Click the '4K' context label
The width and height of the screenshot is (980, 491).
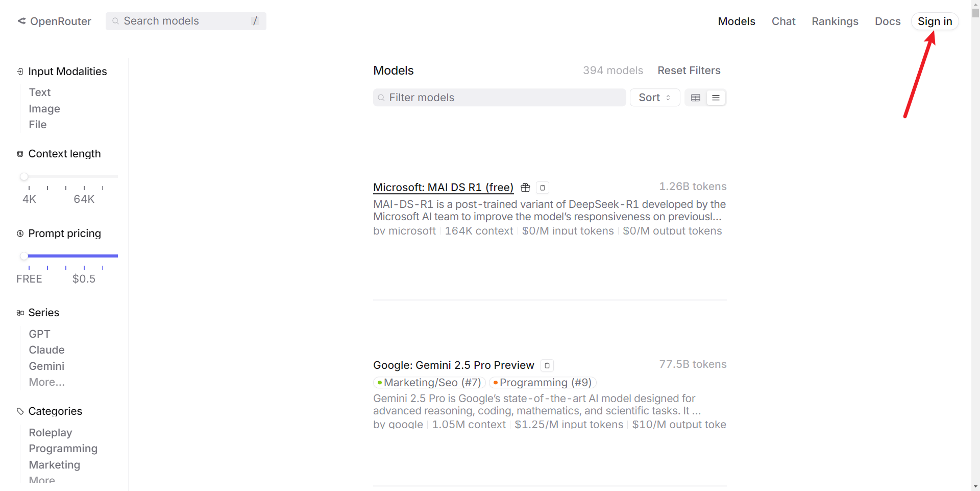click(x=30, y=199)
